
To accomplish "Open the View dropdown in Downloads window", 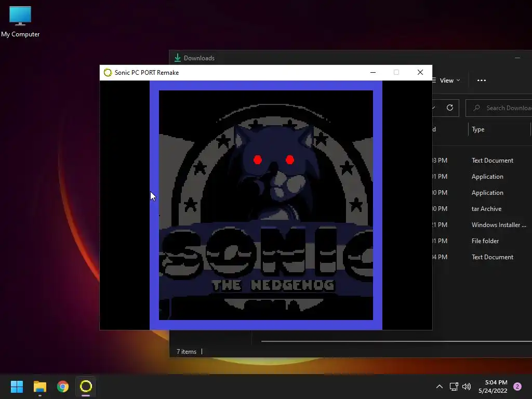I will [x=446, y=81].
